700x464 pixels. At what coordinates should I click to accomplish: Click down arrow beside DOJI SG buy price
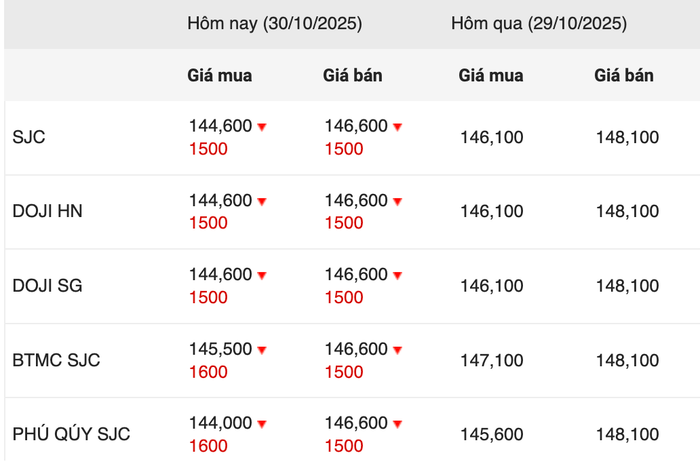coord(262,275)
